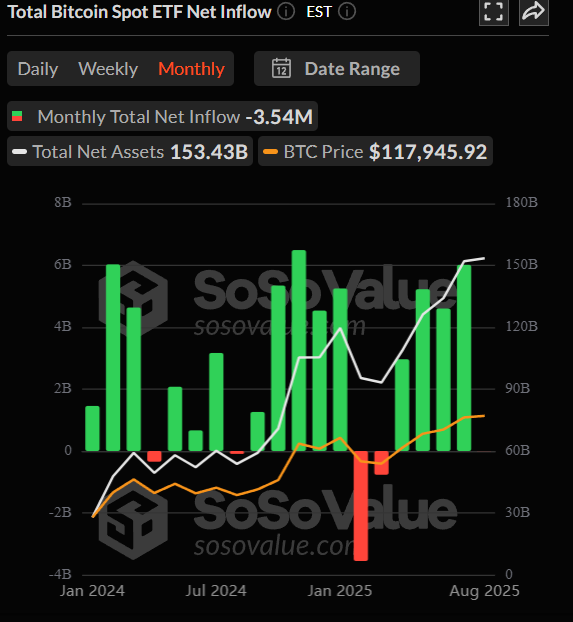Click the tallest green inflow bar
The image size is (573, 622).
coord(299,351)
